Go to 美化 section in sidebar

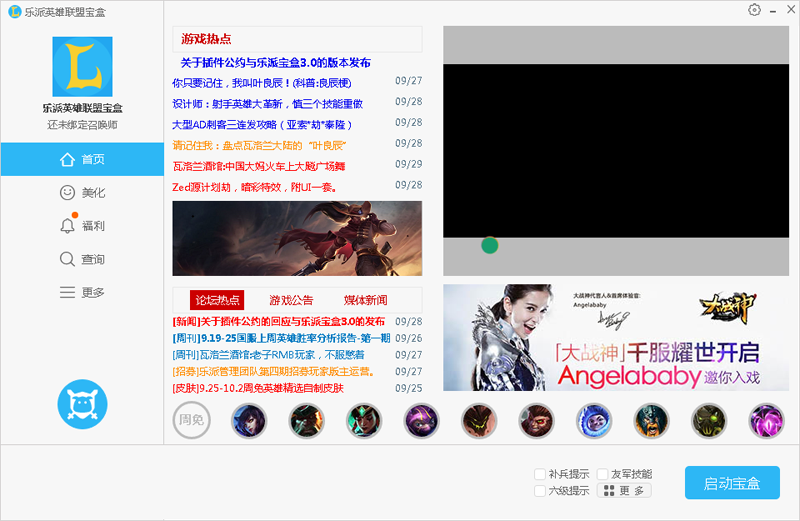click(82, 192)
